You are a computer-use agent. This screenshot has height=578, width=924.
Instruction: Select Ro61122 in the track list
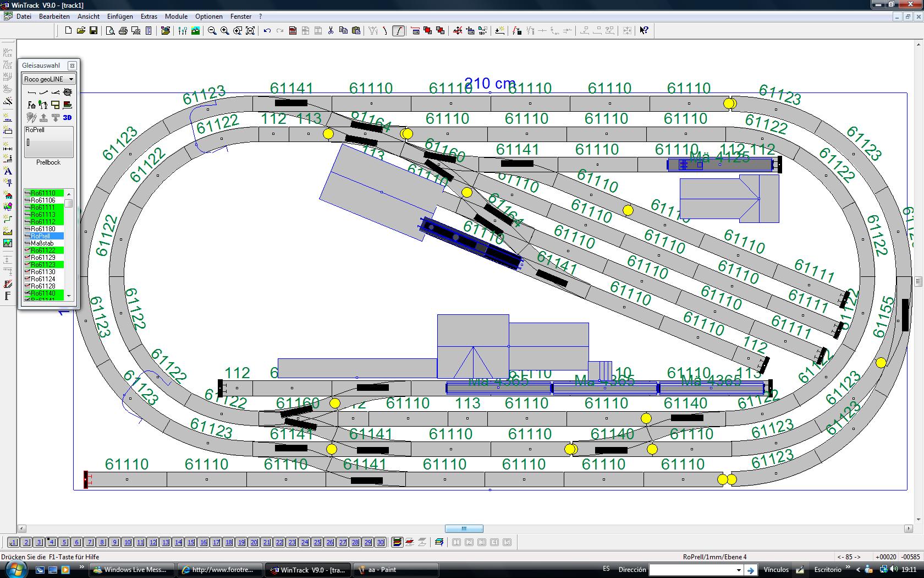pos(43,250)
